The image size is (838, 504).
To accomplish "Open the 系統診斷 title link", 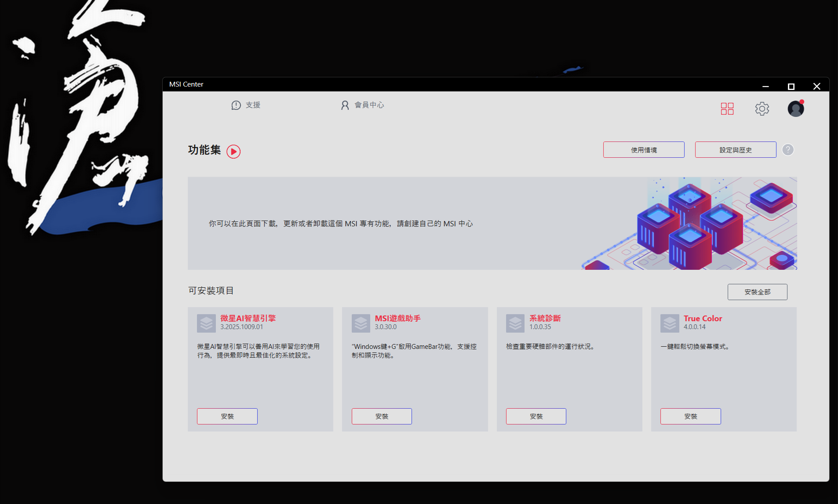I will [545, 318].
